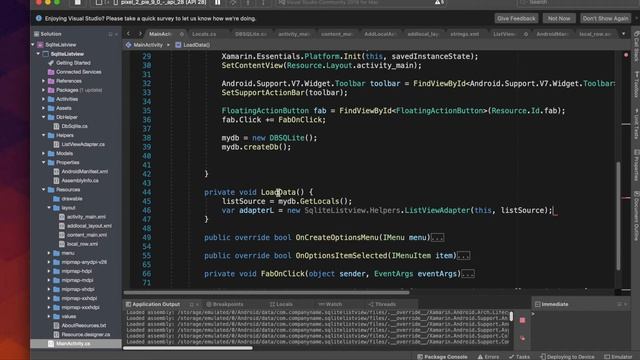Go forward using the tab navigation right arrow
The height and width of the screenshot is (360, 640).
[140, 34]
